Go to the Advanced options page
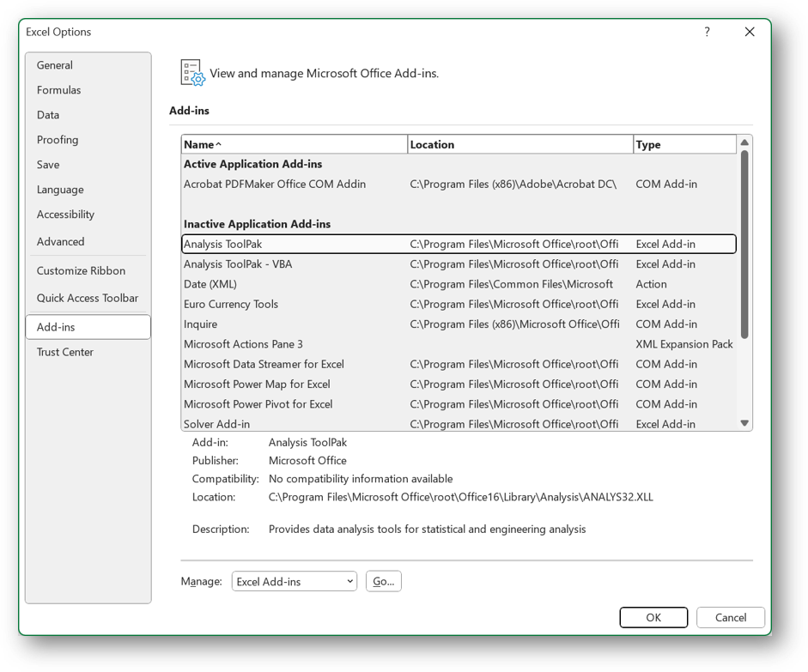Image resolution: width=808 pixels, height=672 pixels. (60, 241)
